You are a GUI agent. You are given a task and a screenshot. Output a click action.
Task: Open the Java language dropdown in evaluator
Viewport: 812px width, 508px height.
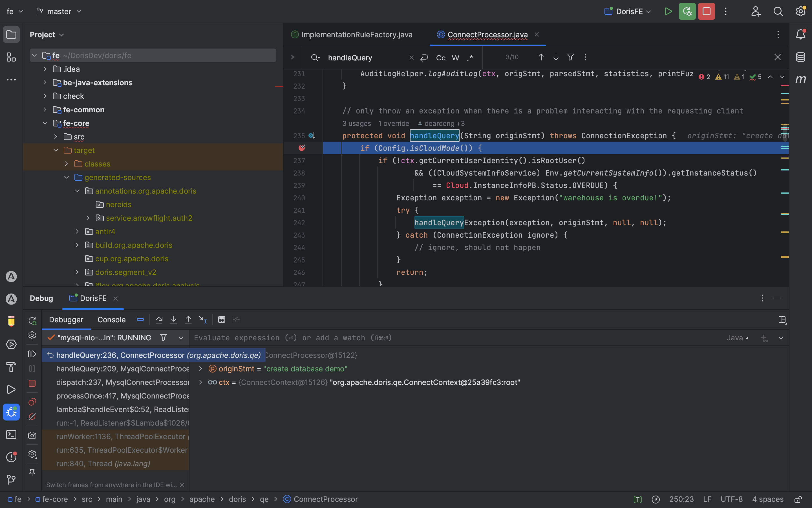(x=737, y=338)
